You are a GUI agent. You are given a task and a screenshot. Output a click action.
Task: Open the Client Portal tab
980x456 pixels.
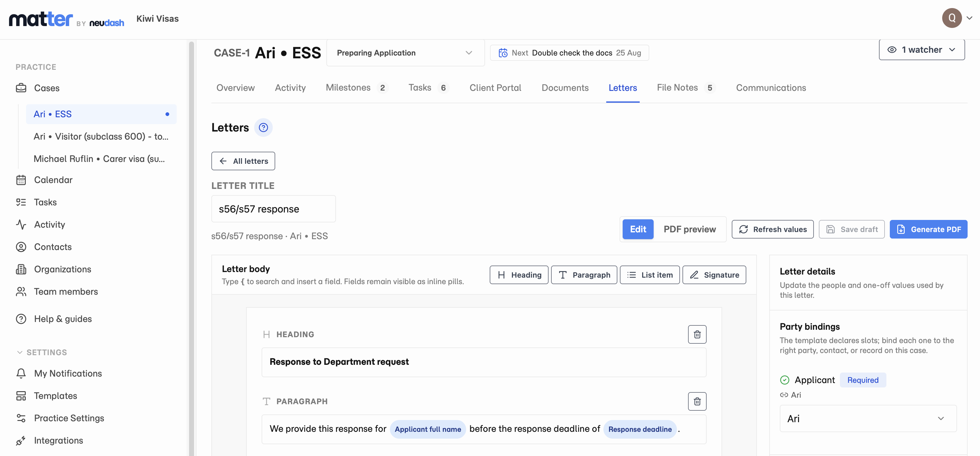(495, 88)
